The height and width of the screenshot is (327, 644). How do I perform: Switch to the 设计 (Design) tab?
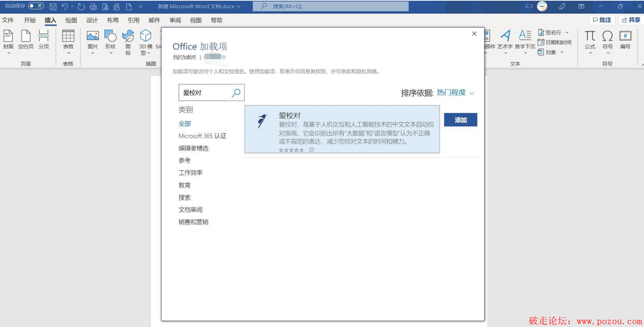(x=92, y=20)
